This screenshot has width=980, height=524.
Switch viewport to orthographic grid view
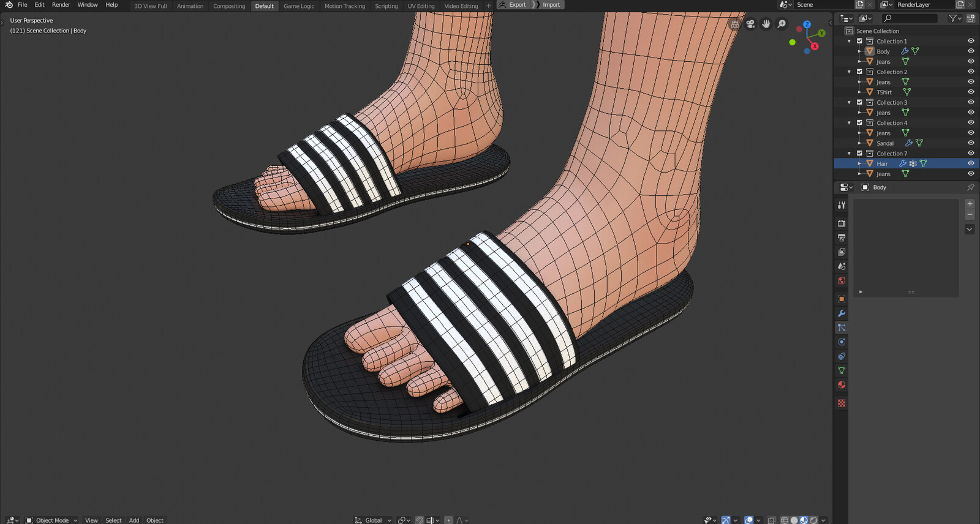click(735, 24)
